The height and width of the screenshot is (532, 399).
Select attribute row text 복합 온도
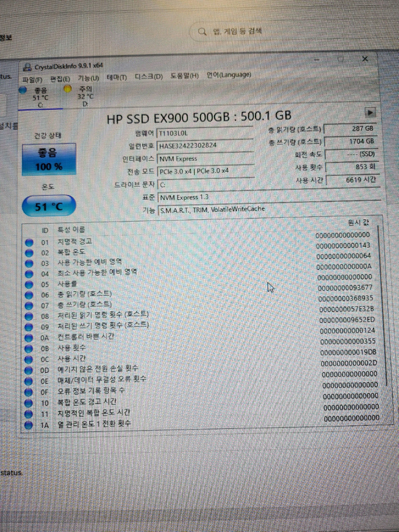point(71,252)
